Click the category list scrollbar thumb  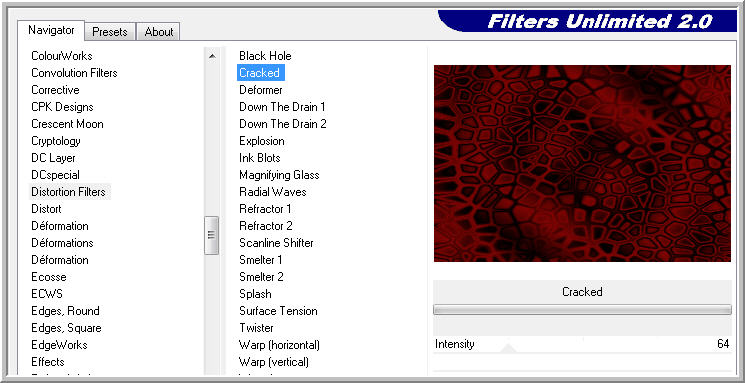click(211, 235)
